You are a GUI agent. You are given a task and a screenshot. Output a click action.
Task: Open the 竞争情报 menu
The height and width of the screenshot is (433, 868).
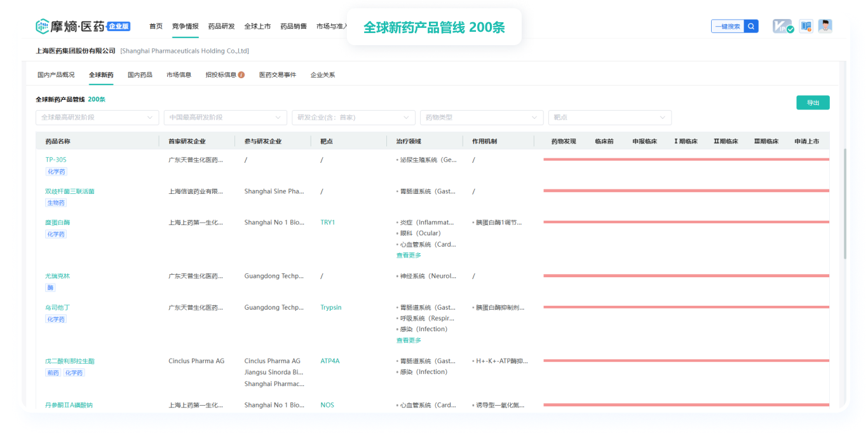click(185, 27)
